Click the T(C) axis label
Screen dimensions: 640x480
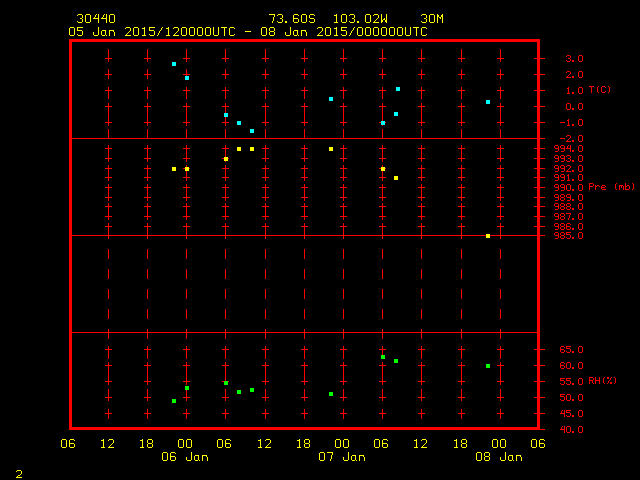[x=600, y=90]
